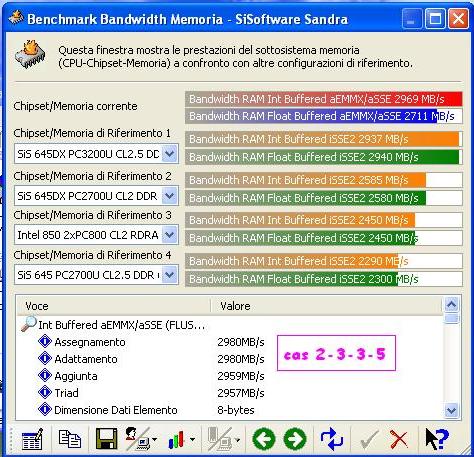Viewport: 474px width, 457px height.
Task: Click the help cursor question mark icon
Action: (x=437, y=439)
